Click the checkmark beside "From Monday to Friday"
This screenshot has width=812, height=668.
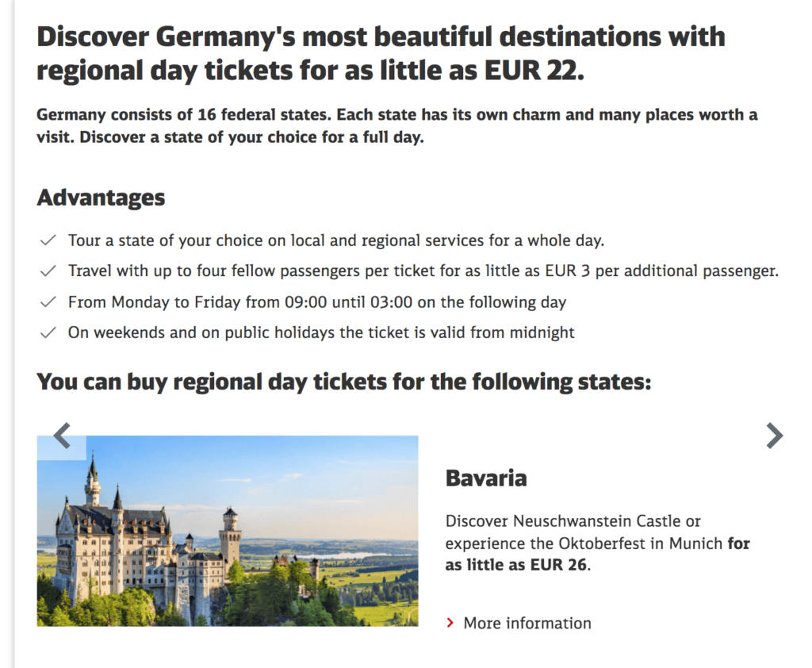pos(48,301)
